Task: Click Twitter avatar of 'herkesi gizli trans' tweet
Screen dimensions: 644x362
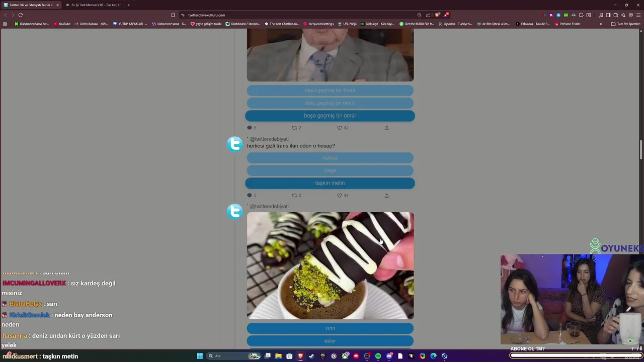Action: click(235, 144)
